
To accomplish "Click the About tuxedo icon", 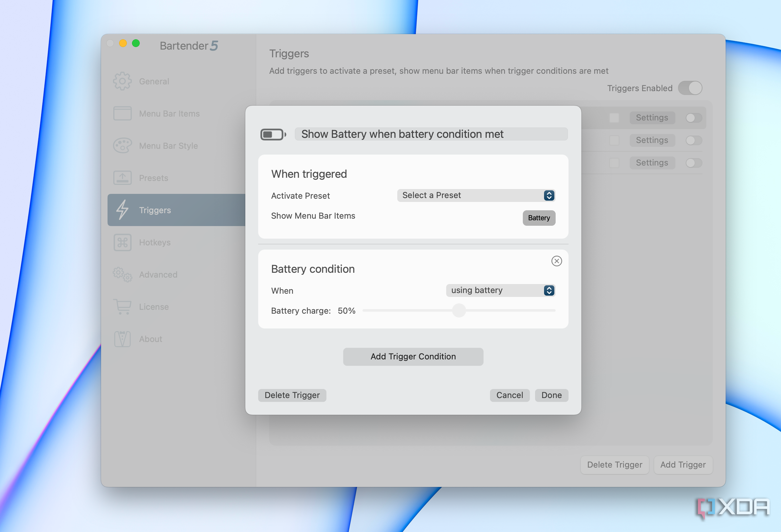I will coord(122,339).
